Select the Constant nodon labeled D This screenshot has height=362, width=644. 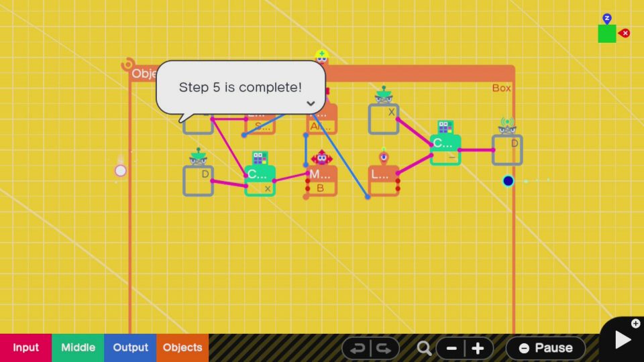coord(198,180)
